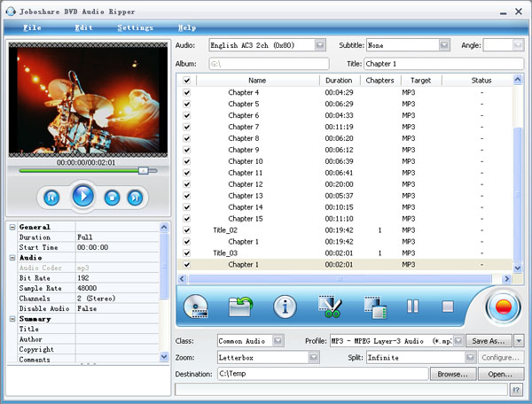The width and height of the screenshot is (532, 404).
Task: Click the Sample Rate value 48000
Action: 87,288
